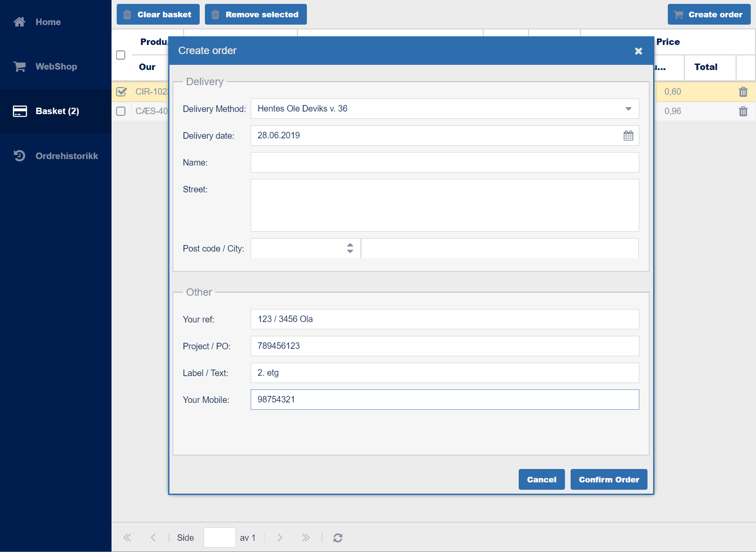Toggle the select-all header checkbox

coord(121,55)
